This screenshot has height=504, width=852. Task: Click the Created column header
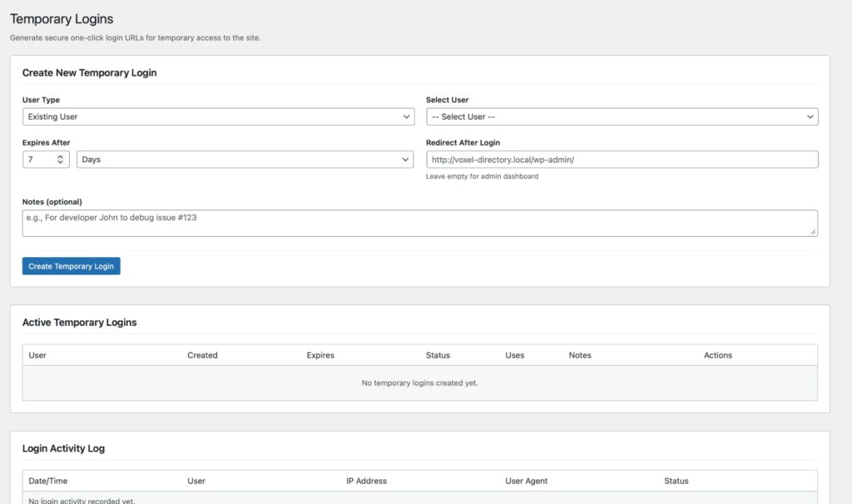point(202,355)
